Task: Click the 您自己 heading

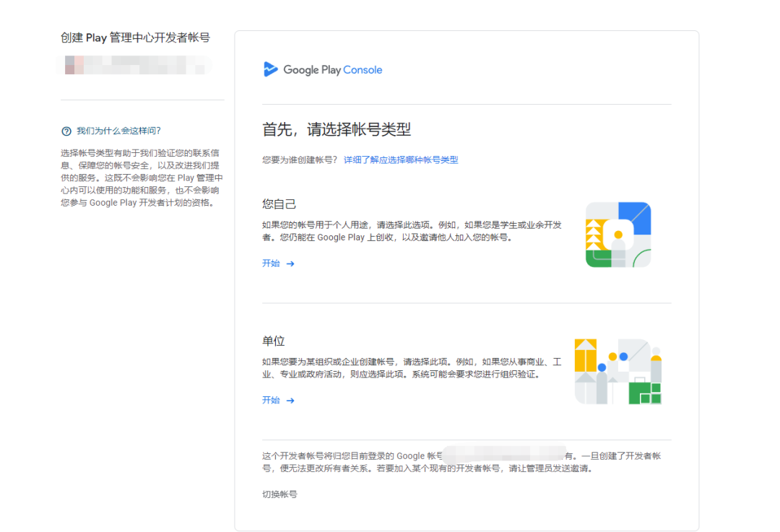Action: click(279, 204)
